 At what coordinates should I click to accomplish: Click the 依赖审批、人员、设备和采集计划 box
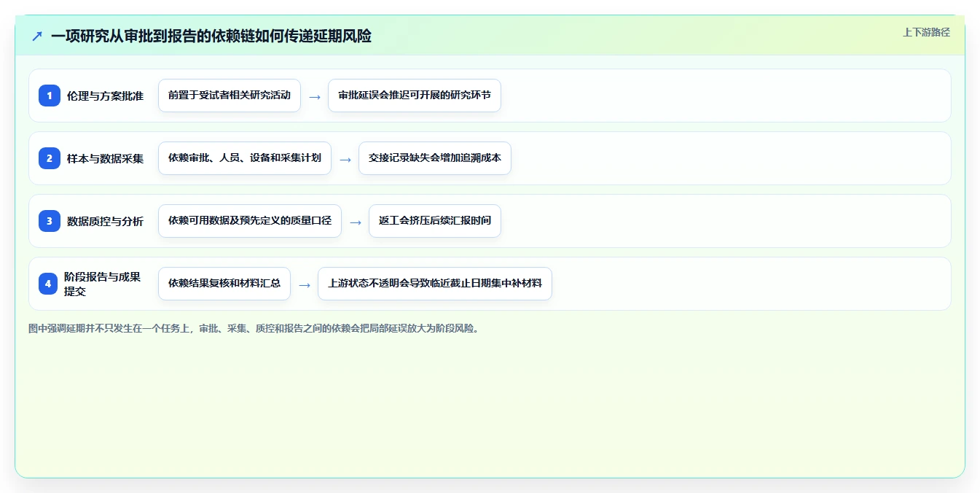click(x=245, y=158)
